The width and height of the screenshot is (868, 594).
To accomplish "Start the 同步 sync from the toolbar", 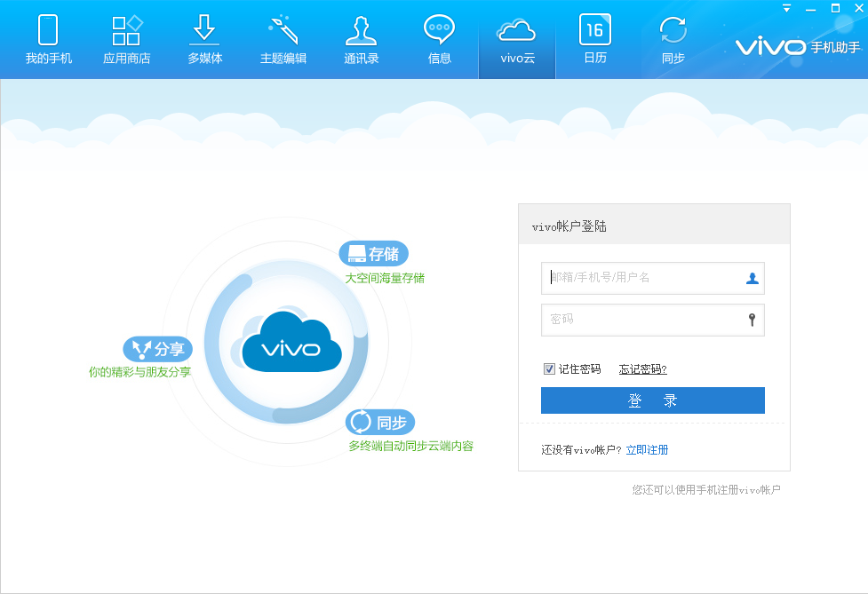I will pyautogui.click(x=673, y=38).
